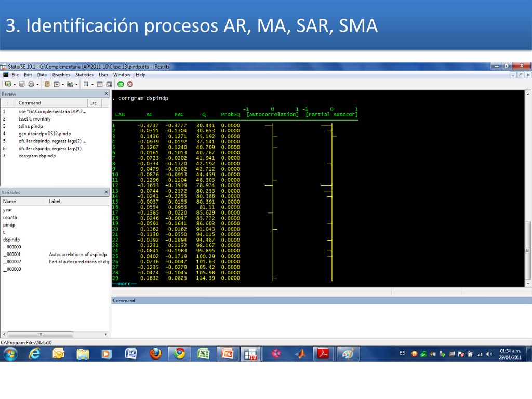Click the volume speaker tray icon
532x399 pixels.
tap(489, 354)
